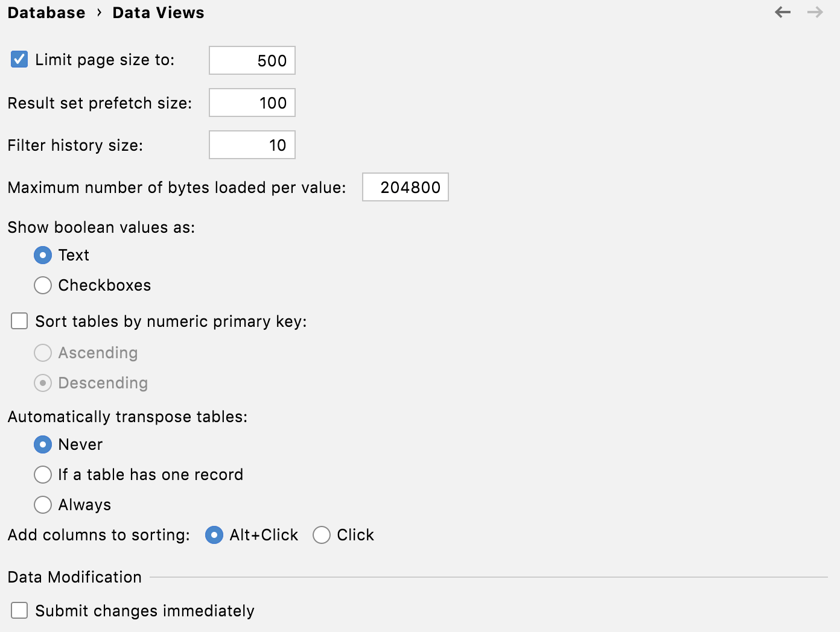Check Submit changes immediately
Screen dimensions: 840x632
tap(19, 610)
